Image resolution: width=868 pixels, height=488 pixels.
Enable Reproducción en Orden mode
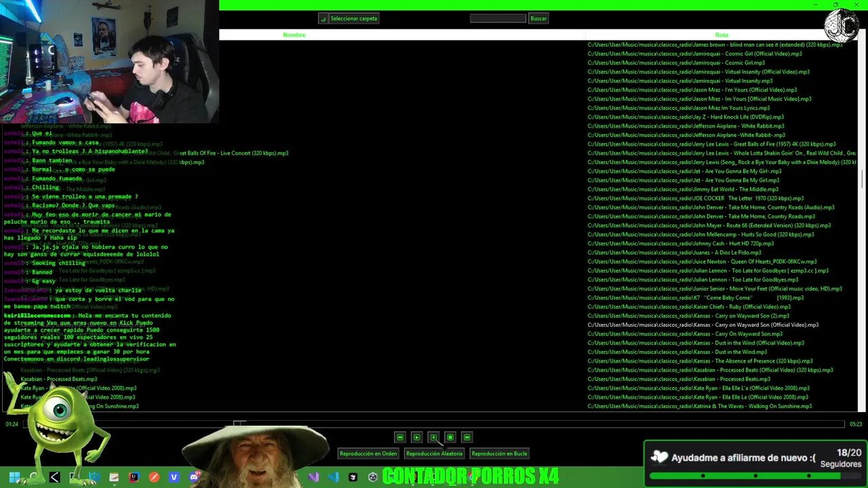pyautogui.click(x=368, y=453)
